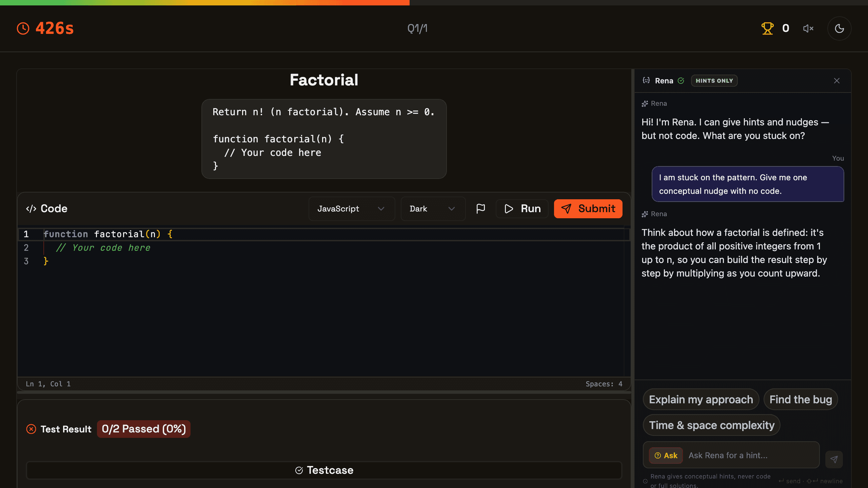Image resolution: width=868 pixels, height=488 pixels.
Task: Click the green verified check next to Rena
Action: coord(681,81)
